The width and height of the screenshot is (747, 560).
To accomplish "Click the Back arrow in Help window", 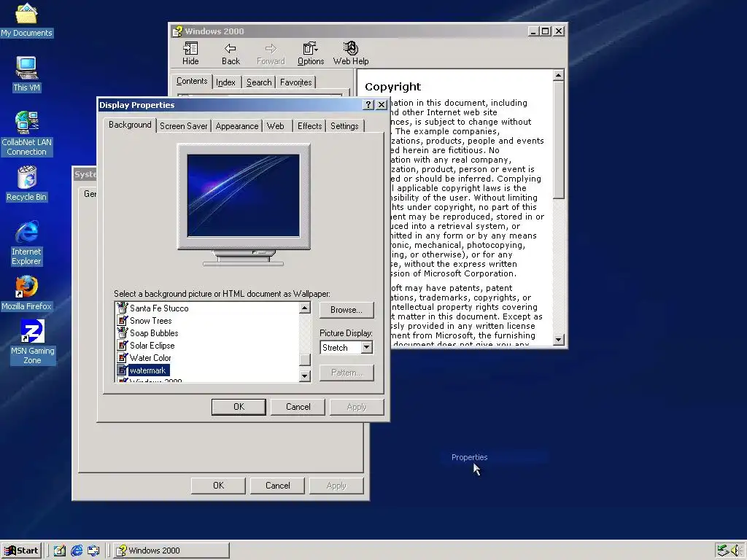I will [231, 52].
